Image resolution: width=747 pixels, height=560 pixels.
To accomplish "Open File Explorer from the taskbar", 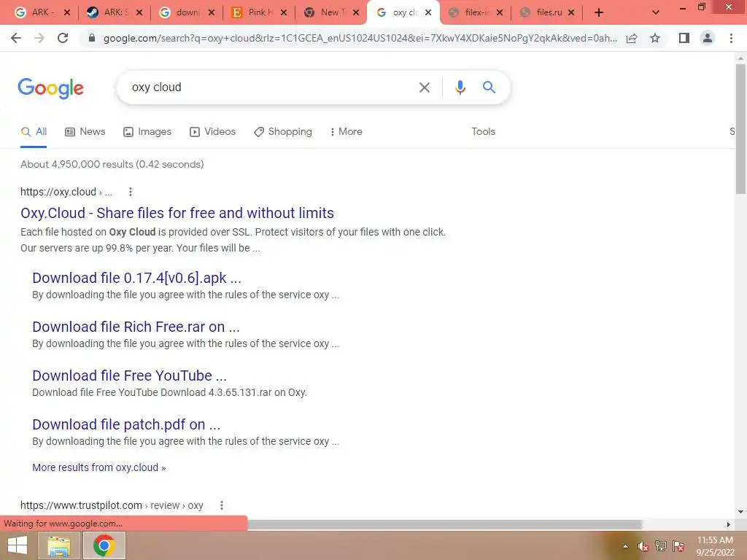I will click(59, 545).
